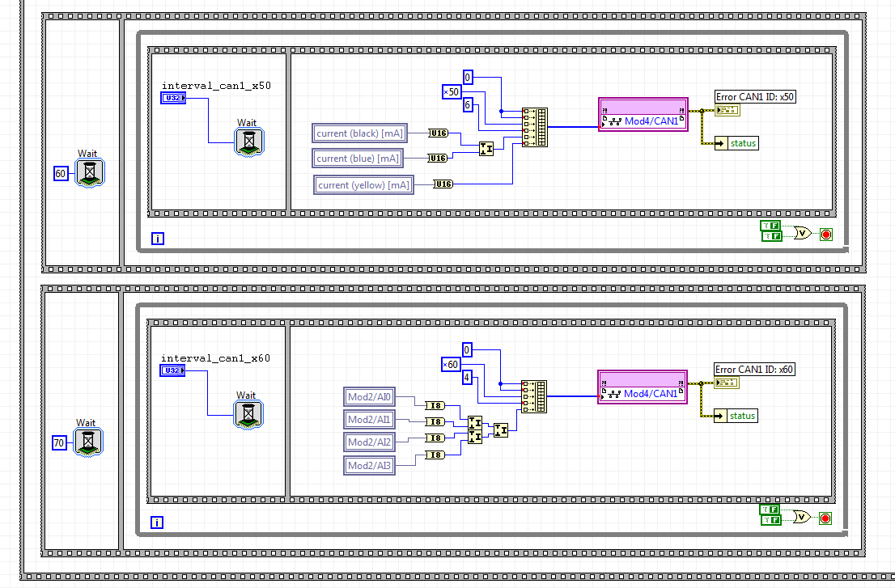
Task: Click the False boolean constants in x60 loop
Action: (770, 515)
